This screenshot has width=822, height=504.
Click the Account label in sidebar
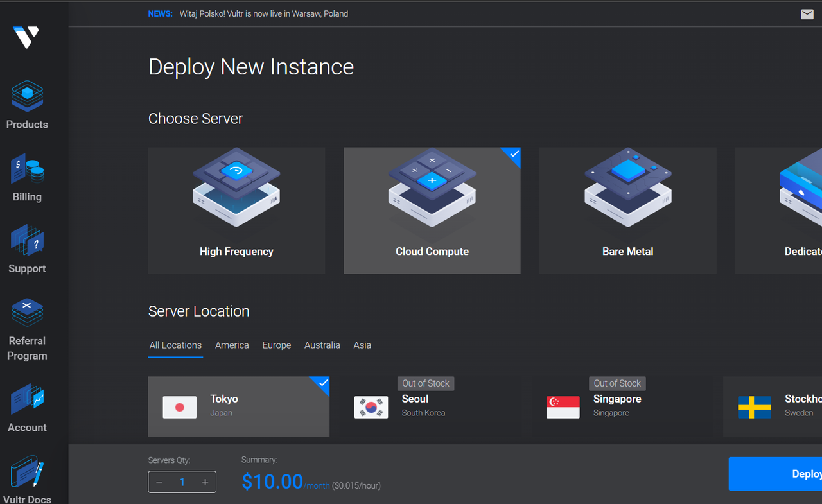[27, 428]
